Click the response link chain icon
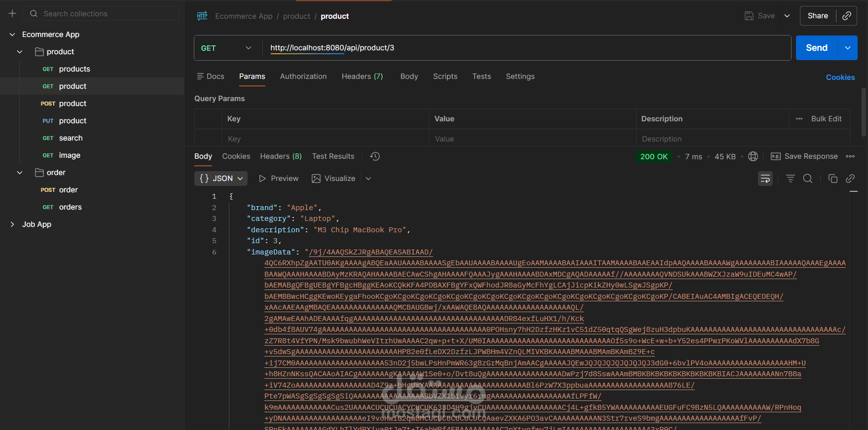This screenshot has width=868, height=430. click(x=850, y=179)
